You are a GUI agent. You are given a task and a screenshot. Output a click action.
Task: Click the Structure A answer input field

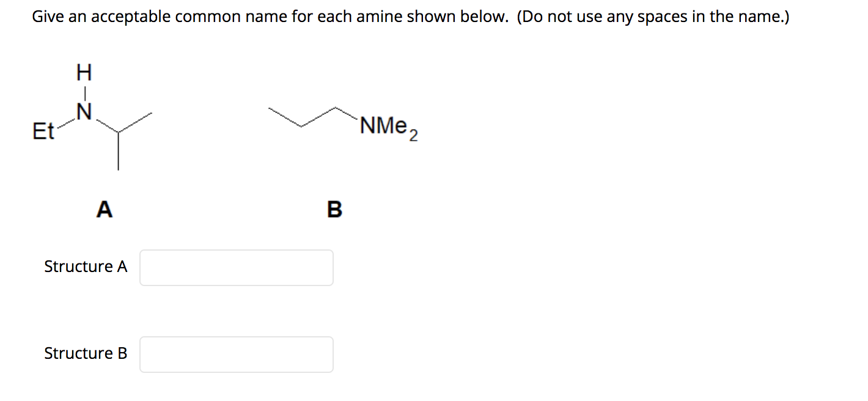[236, 267]
